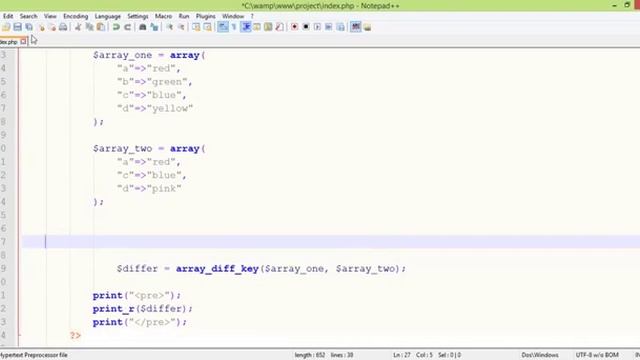
Task: Open the Macro menu
Action: click(163, 16)
